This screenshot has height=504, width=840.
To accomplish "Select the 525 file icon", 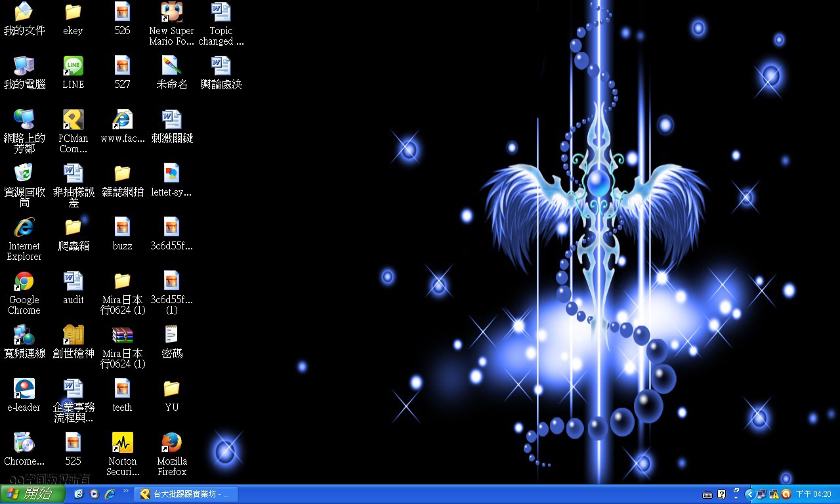I will (73, 442).
